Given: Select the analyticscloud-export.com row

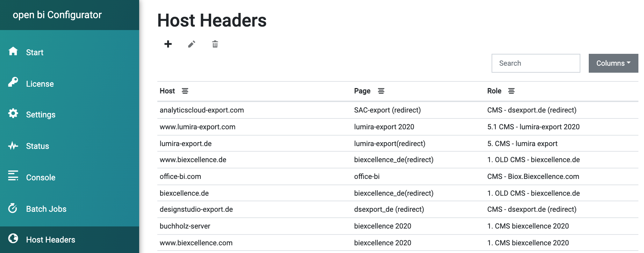Looking at the screenshot, I should (398, 110).
